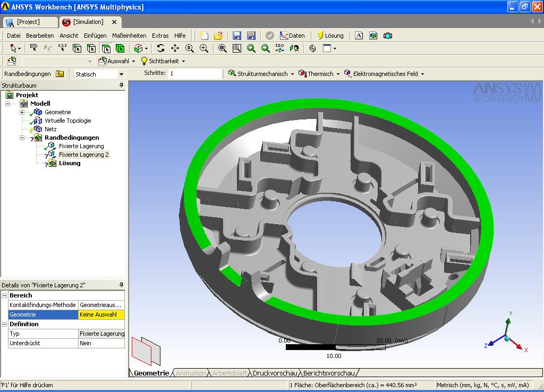Image resolution: width=544 pixels, height=392 pixels.
Task: Click the Schritte steps input field
Action: pyautogui.click(x=195, y=73)
